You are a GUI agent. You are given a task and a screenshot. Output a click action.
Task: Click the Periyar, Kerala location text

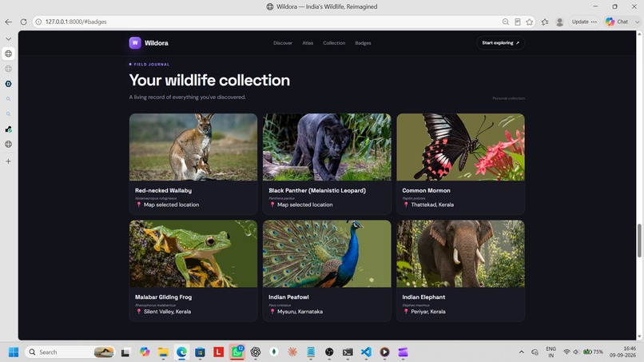pos(428,312)
